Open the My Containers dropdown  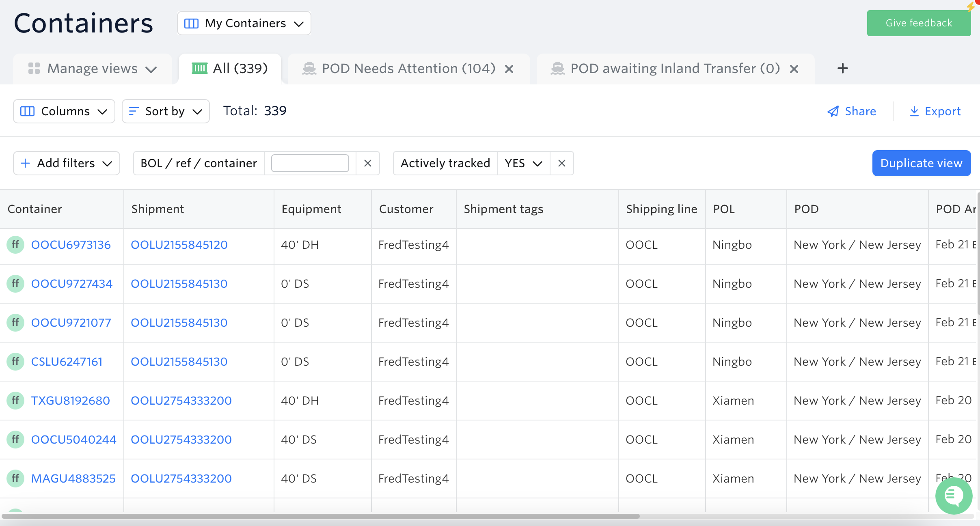[x=244, y=24]
